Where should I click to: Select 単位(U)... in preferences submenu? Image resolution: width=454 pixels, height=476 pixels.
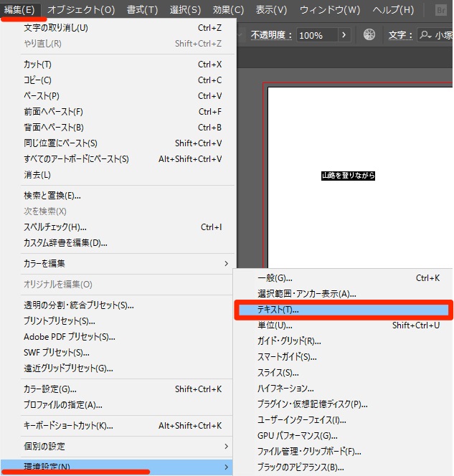point(343,325)
